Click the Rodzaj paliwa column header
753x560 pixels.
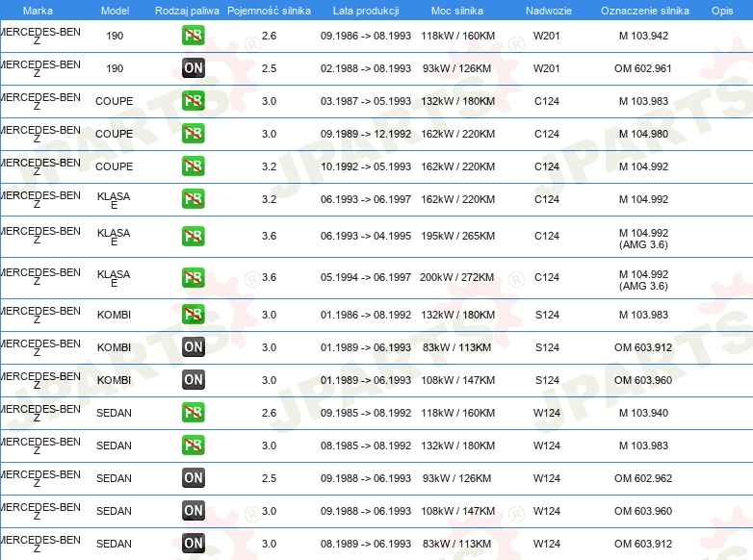point(187,11)
